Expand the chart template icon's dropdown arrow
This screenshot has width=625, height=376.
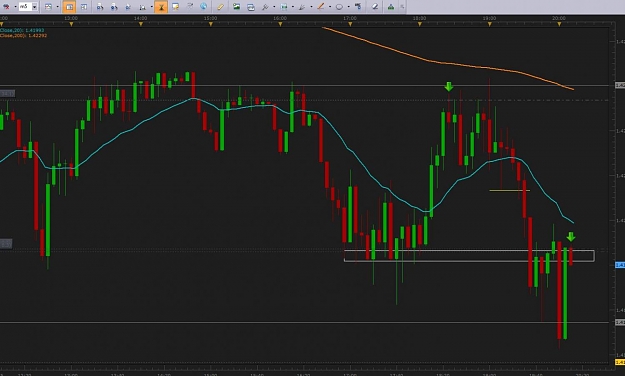coord(57,7)
